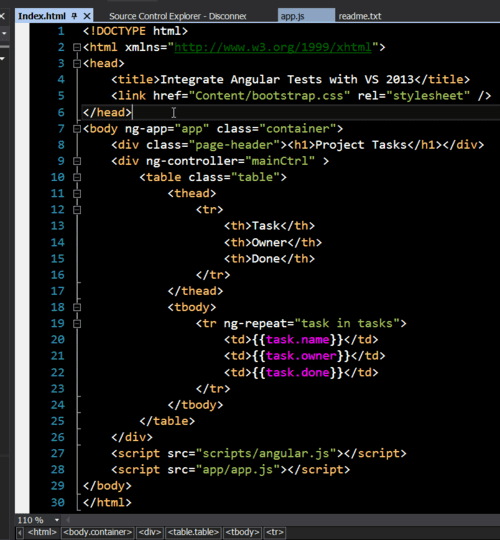Click task.name binding on line 20

tap(298, 340)
